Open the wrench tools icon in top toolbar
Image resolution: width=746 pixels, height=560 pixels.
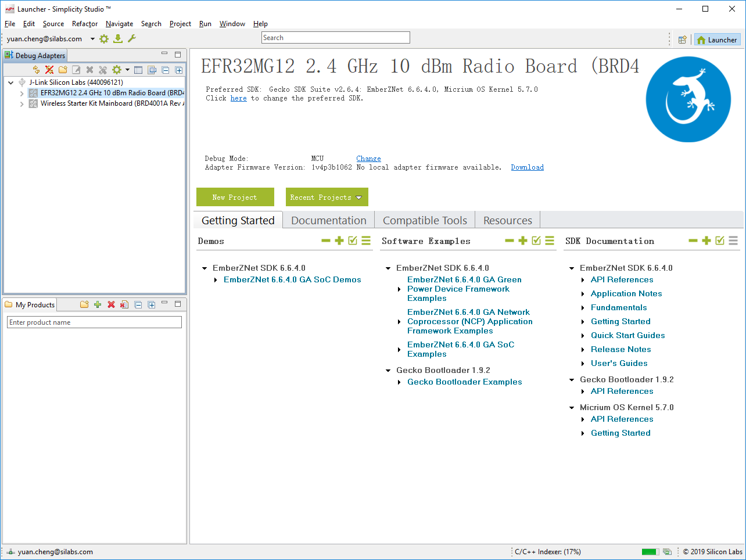tap(132, 39)
